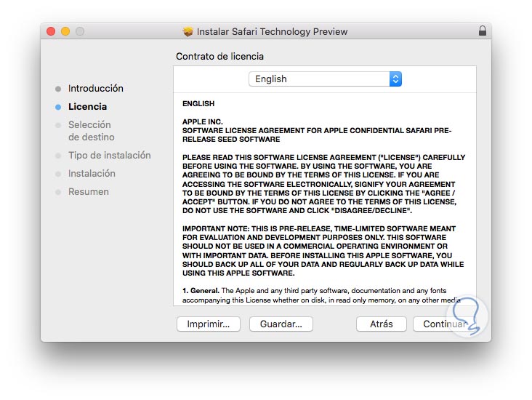This screenshot has height=400, width=532.
Task: Click the blue bullet next to Licencia
Action: pyautogui.click(x=58, y=107)
